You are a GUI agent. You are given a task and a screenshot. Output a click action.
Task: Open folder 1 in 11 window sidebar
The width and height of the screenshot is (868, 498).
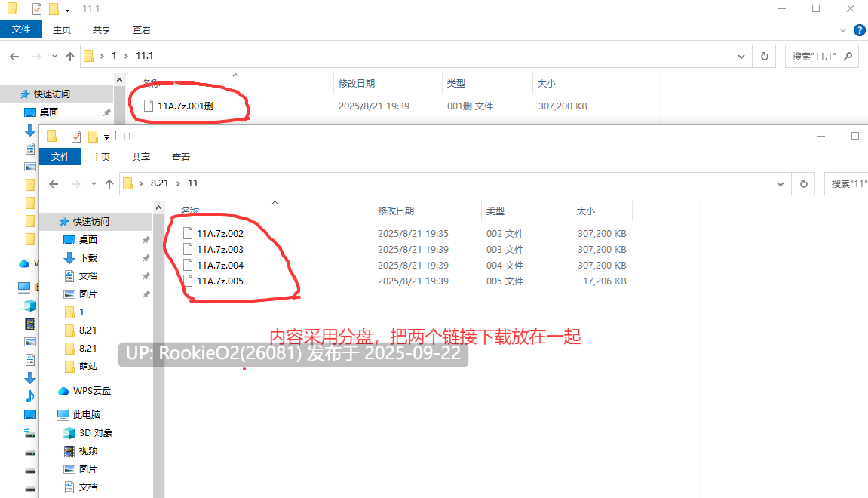(x=81, y=312)
